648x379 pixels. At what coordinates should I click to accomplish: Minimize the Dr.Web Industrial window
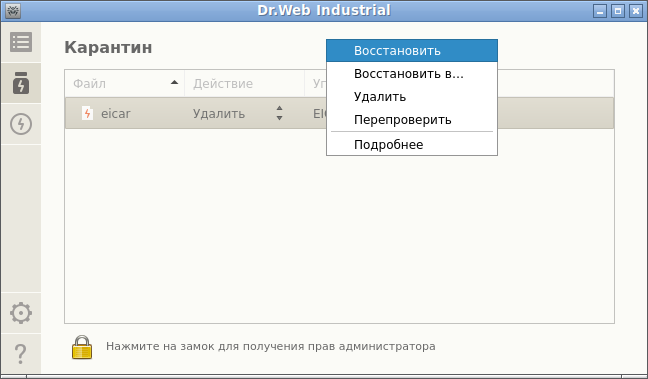click(600, 11)
